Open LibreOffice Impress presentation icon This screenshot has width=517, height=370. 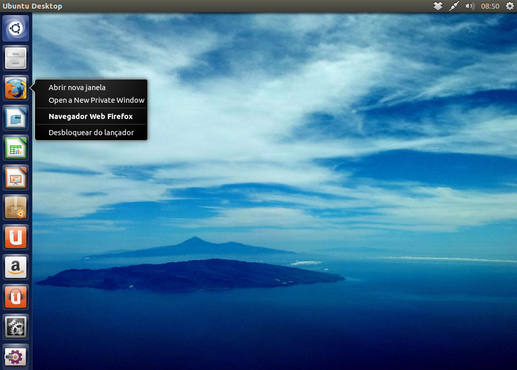coord(16,177)
